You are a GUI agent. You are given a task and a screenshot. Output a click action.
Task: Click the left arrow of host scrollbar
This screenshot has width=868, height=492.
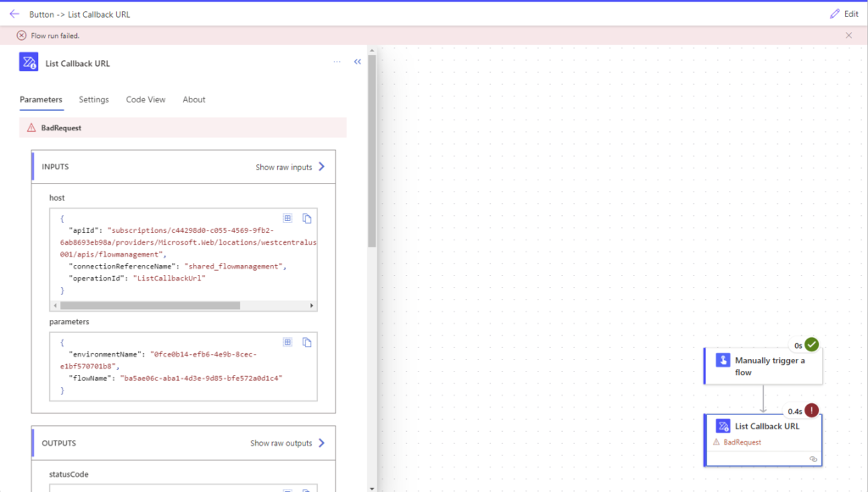55,305
